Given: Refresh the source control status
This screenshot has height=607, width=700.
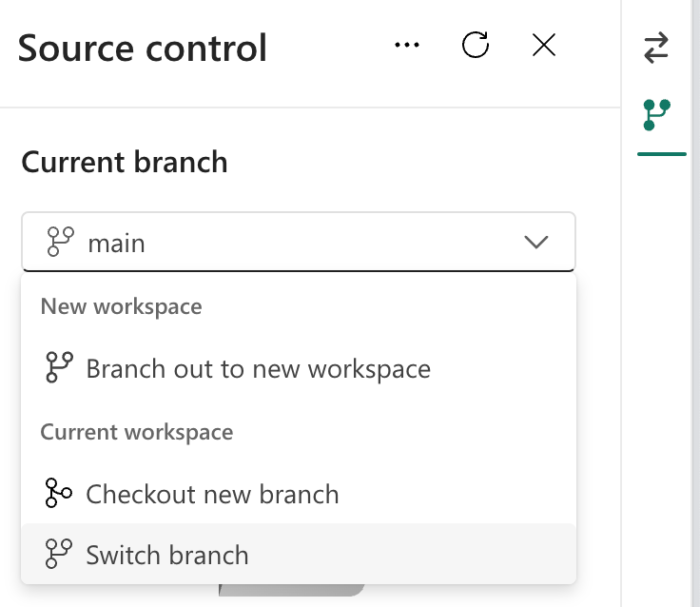Looking at the screenshot, I should pyautogui.click(x=476, y=46).
